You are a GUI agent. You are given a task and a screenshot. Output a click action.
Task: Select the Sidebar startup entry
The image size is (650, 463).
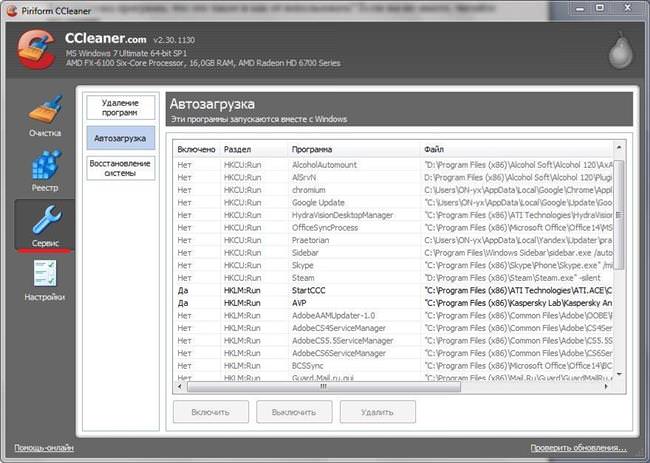click(393, 253)
